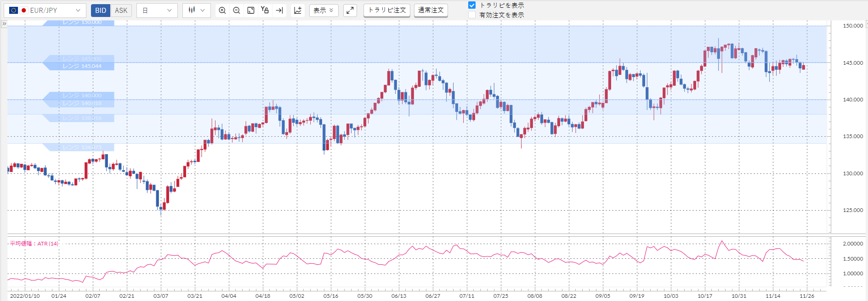The height and width of the screenshot is (301, 868).
Task: Toggle the Y-axis lock icon
Action: click(265, 10)
